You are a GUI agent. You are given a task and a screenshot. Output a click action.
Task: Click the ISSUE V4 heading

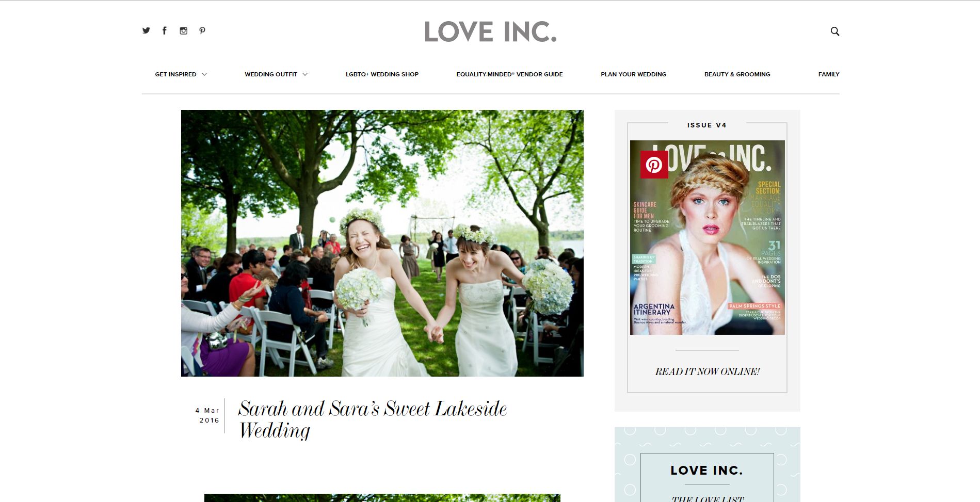pyautogui.click(x=706, y=125)
